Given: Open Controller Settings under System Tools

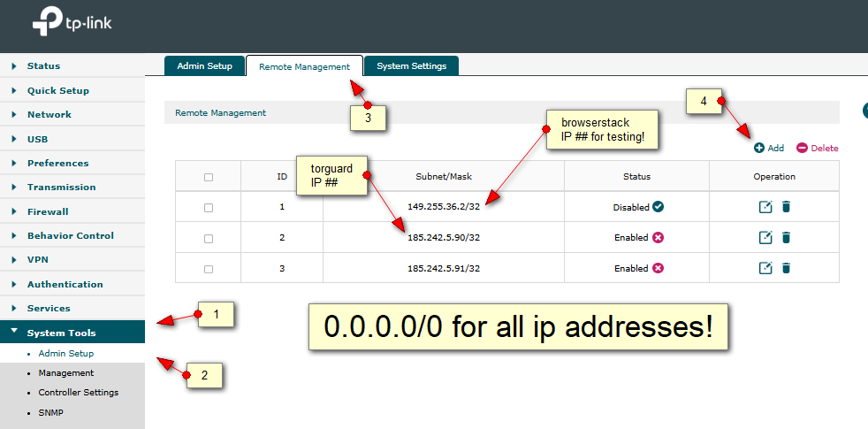Looking at the screenshot, I should 78,393.
